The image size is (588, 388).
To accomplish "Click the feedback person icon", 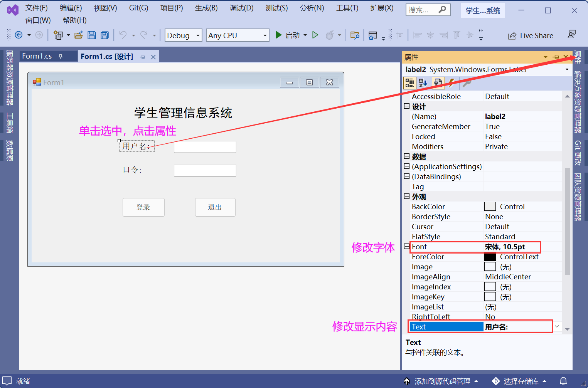I will pos(572,35).
